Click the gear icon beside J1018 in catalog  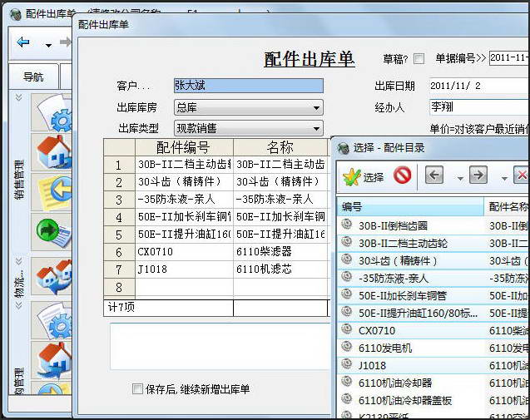pyautogui.click(x=346, y=363)
